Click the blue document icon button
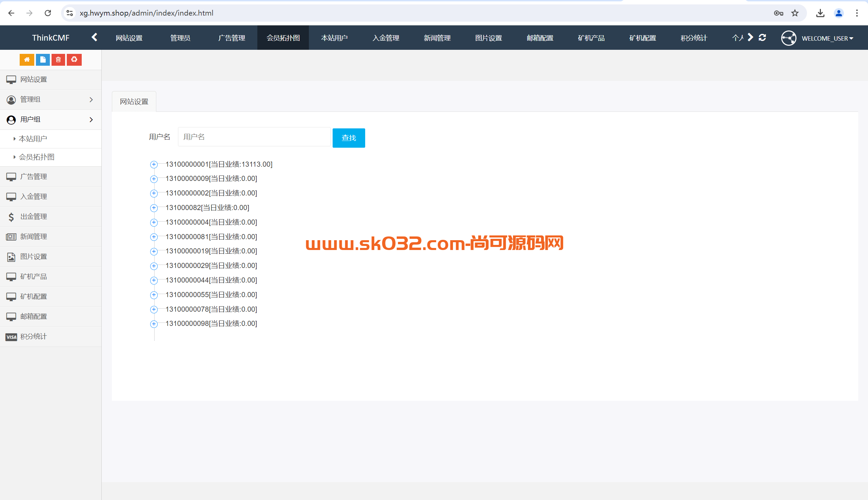This screenshot has width=868, height=500. point(43,60)
